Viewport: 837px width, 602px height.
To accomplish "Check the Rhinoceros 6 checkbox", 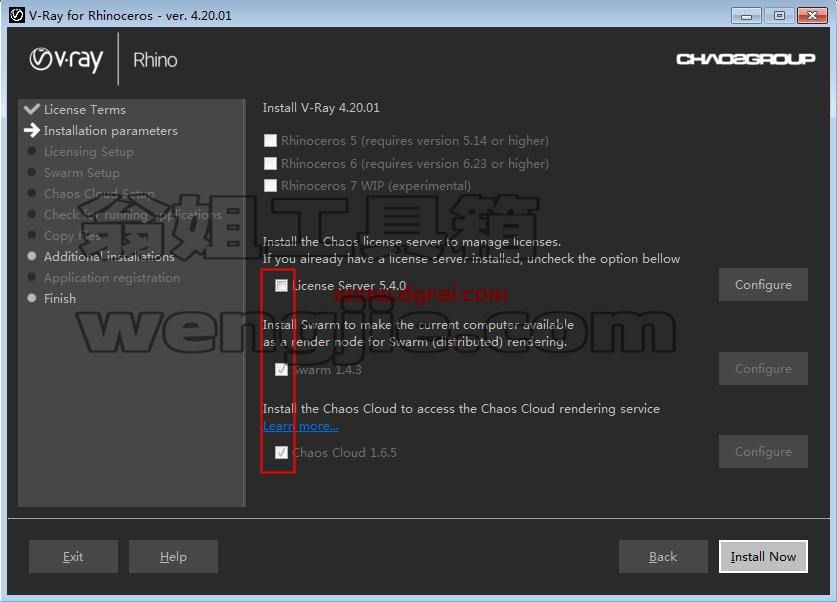I will 271,163.
